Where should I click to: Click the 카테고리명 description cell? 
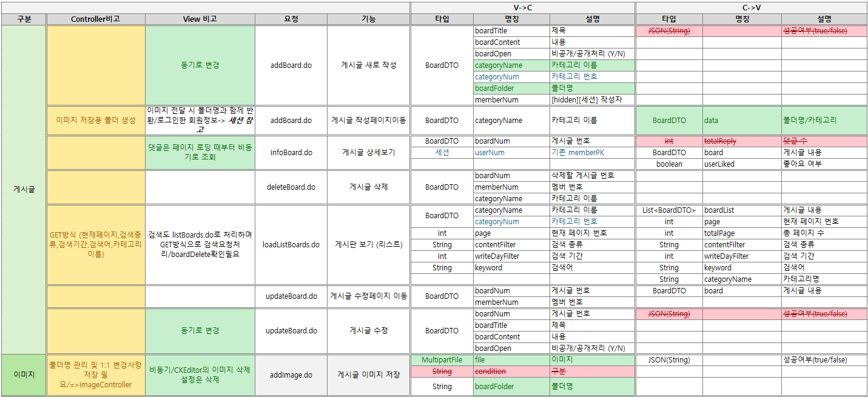point(824,279)
